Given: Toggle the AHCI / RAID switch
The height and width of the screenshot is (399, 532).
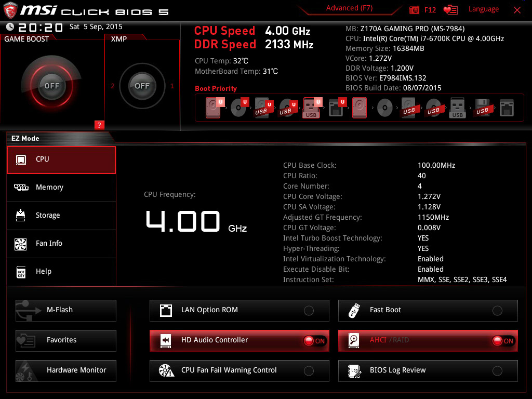Looking at the screenshot, I should click(428, 340).
